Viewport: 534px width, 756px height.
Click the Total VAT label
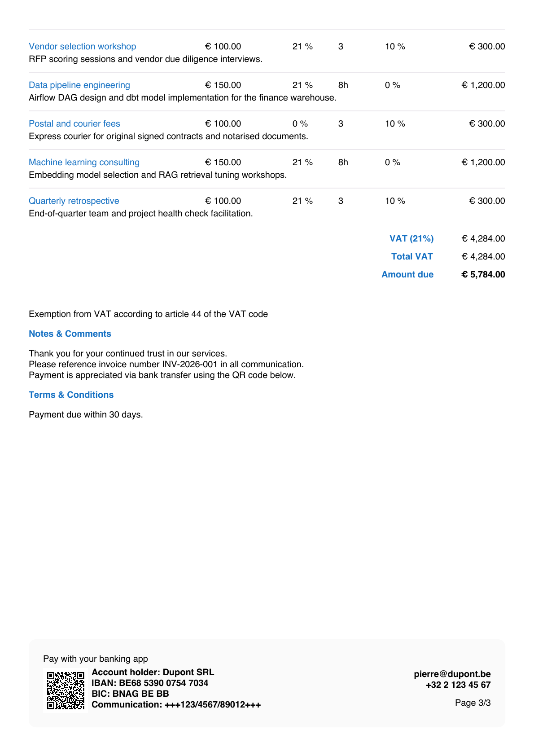(412, 256)
